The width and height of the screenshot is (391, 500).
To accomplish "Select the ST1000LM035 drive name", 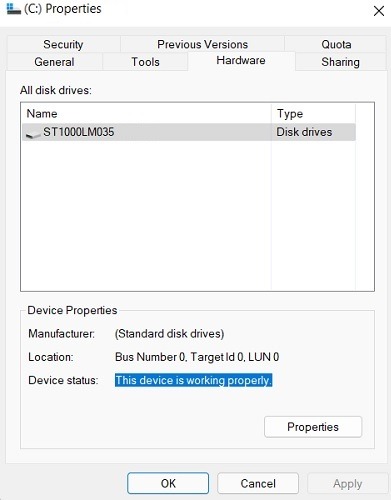I will 79,132.
